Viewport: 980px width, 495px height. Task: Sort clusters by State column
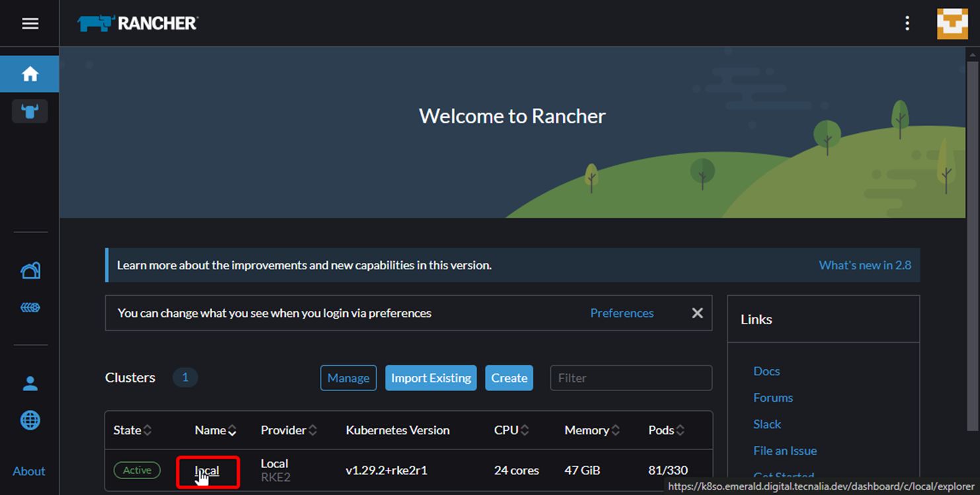pos(132,430)
